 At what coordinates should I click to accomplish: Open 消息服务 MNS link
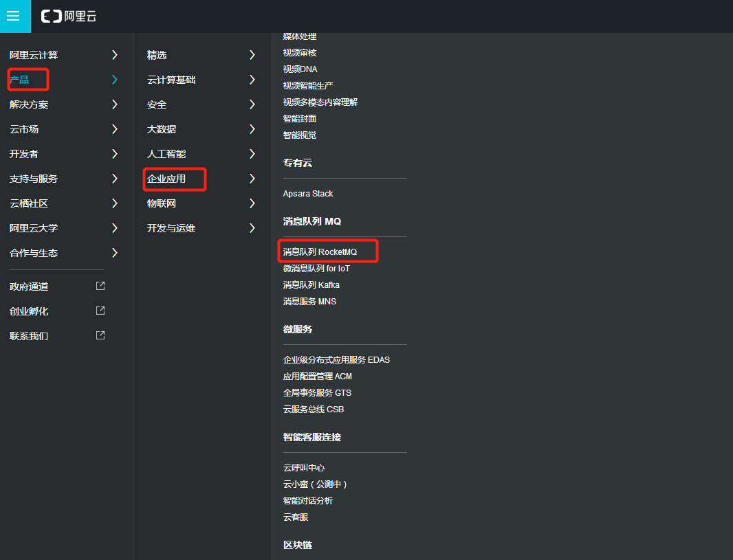[309, 302]
